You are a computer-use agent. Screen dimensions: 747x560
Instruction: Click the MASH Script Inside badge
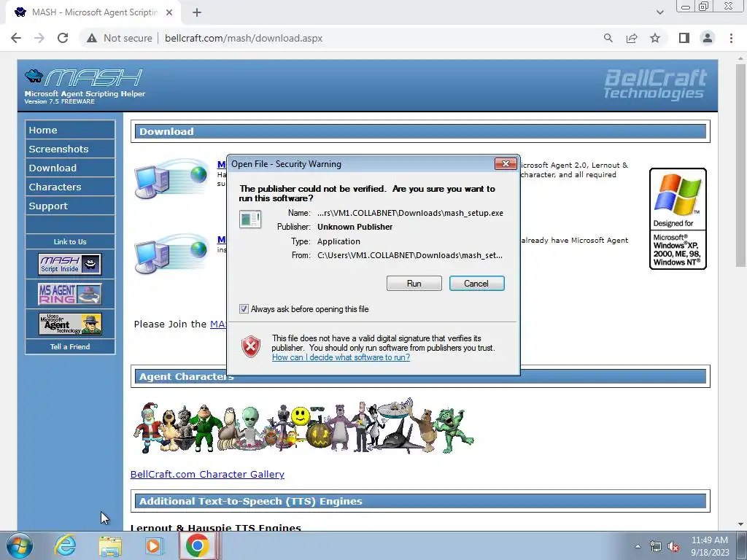(70, 264)
